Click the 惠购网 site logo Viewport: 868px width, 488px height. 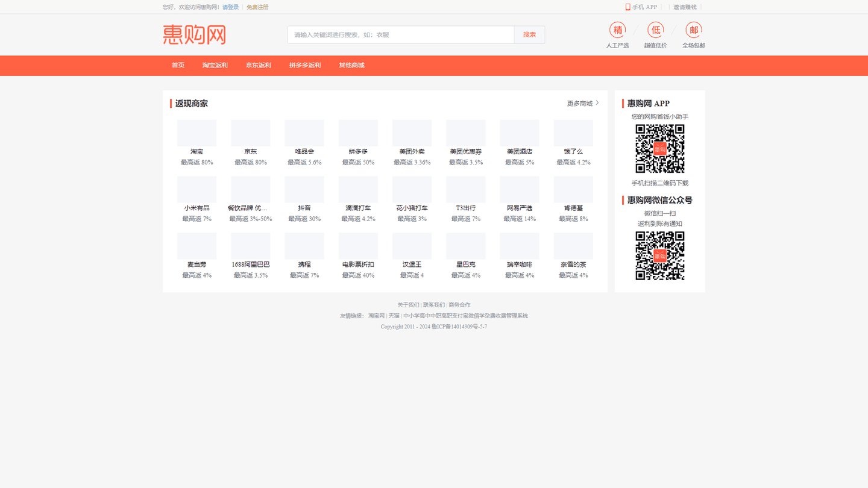click(194, 34)
